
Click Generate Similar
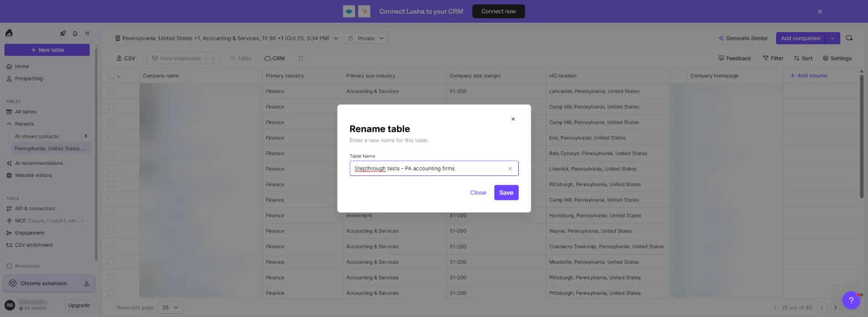pos(743,38)
